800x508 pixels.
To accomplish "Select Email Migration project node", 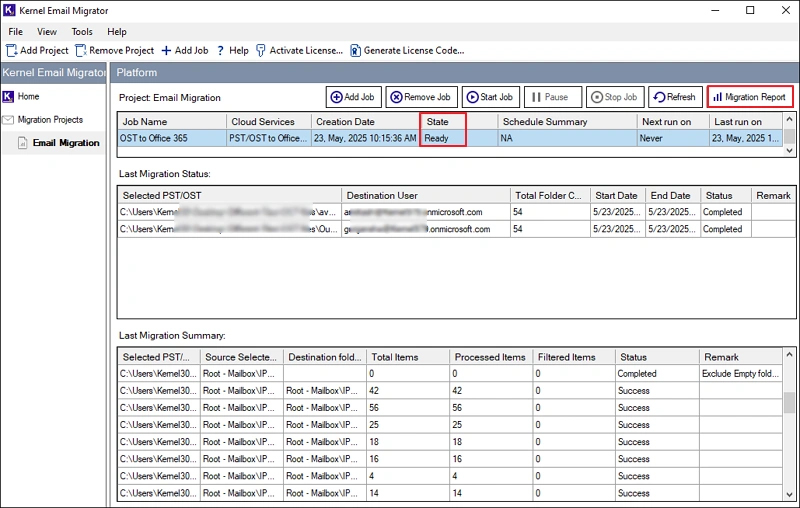I will [66, 143].
